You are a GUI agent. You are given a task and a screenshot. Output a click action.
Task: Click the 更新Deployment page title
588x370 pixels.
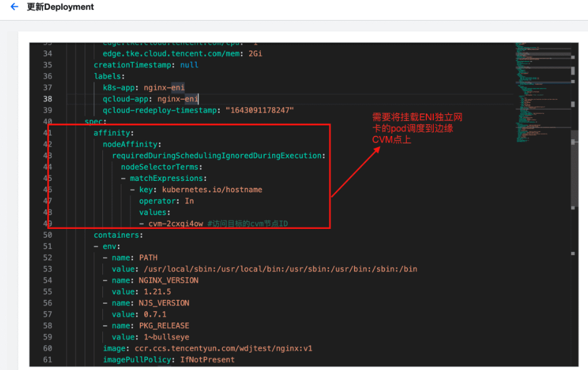pos(61,7)
